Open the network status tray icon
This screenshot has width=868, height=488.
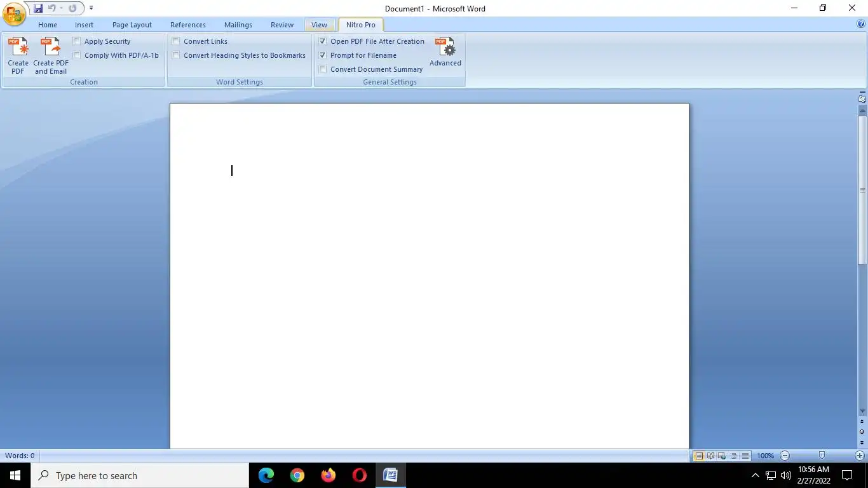(771, 475)
